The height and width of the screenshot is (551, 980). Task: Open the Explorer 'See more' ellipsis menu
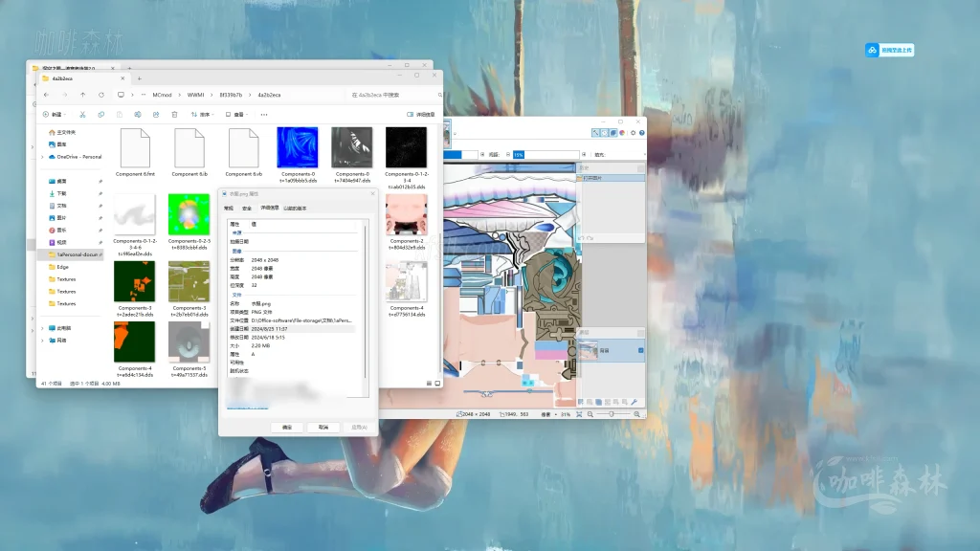pos(264,115)
